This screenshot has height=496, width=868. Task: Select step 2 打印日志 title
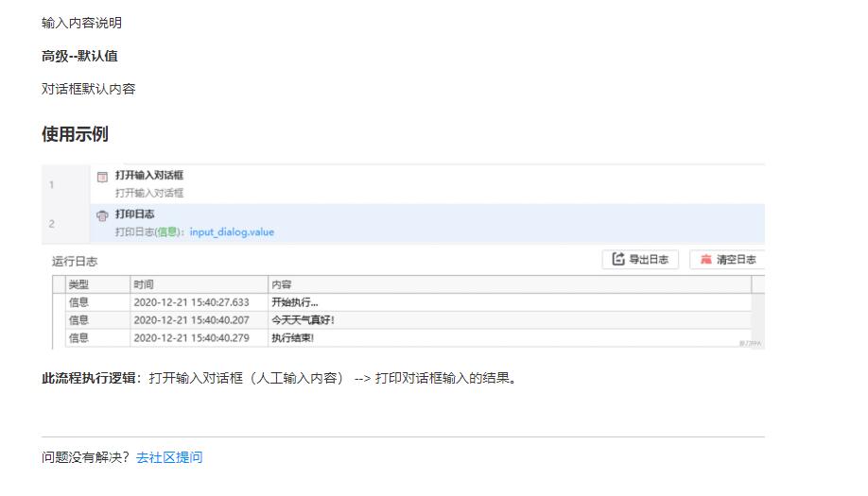(134, 214)
